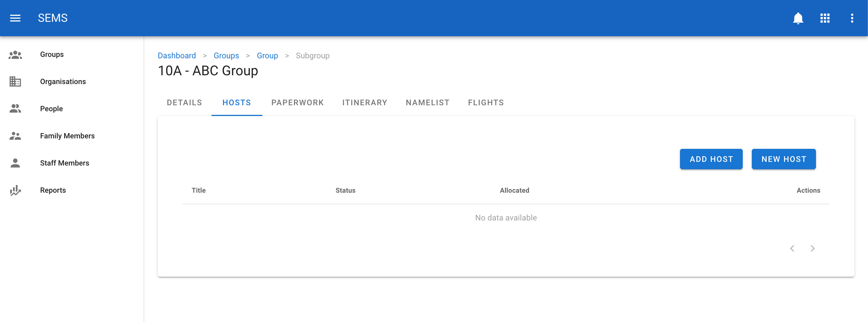Click the Organisations building icon
868x322 pixels.
(x=15, y=81)
